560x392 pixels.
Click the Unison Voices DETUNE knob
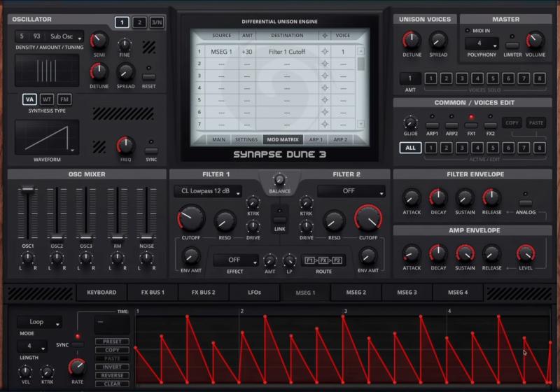click(412, 41)
